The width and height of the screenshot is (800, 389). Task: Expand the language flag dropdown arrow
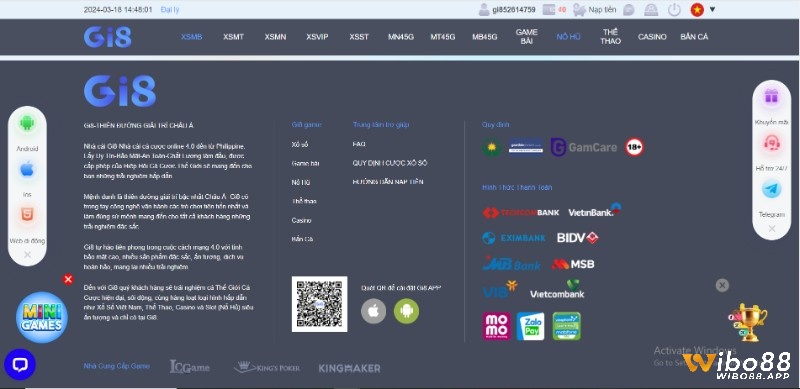point(712,9)
